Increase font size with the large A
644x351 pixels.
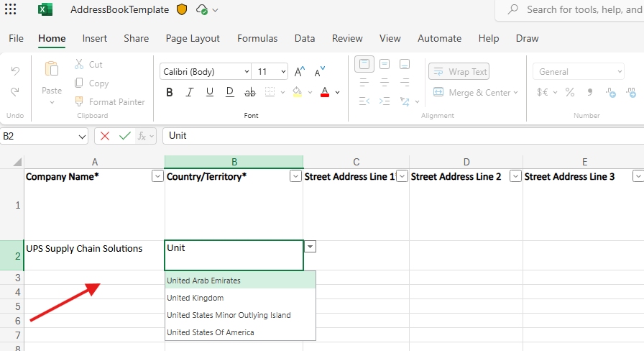tap(300, 71)
